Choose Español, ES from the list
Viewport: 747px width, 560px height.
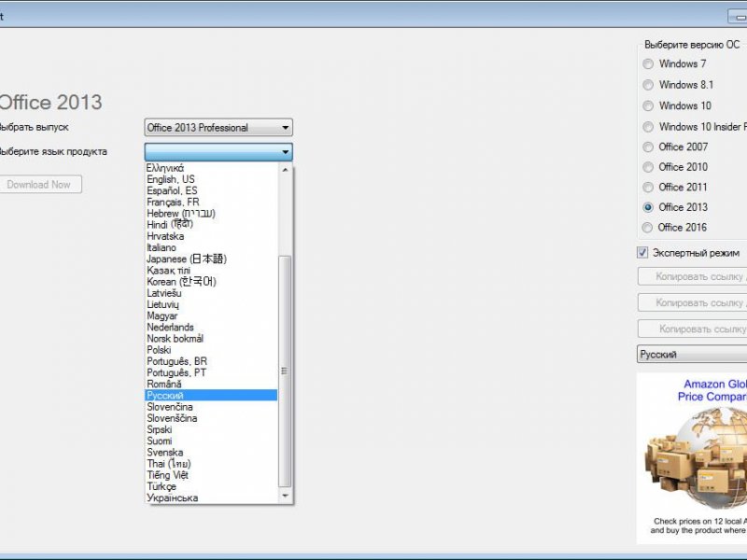211,190
